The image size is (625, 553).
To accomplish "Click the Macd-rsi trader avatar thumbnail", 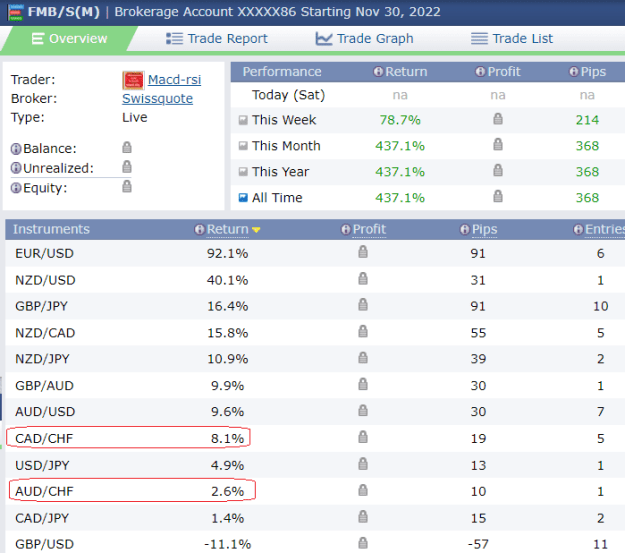I will click(133, 80).
